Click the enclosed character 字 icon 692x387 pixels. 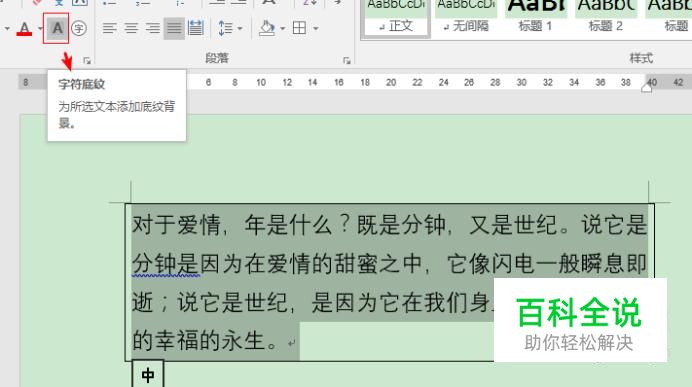click(79, 29)
